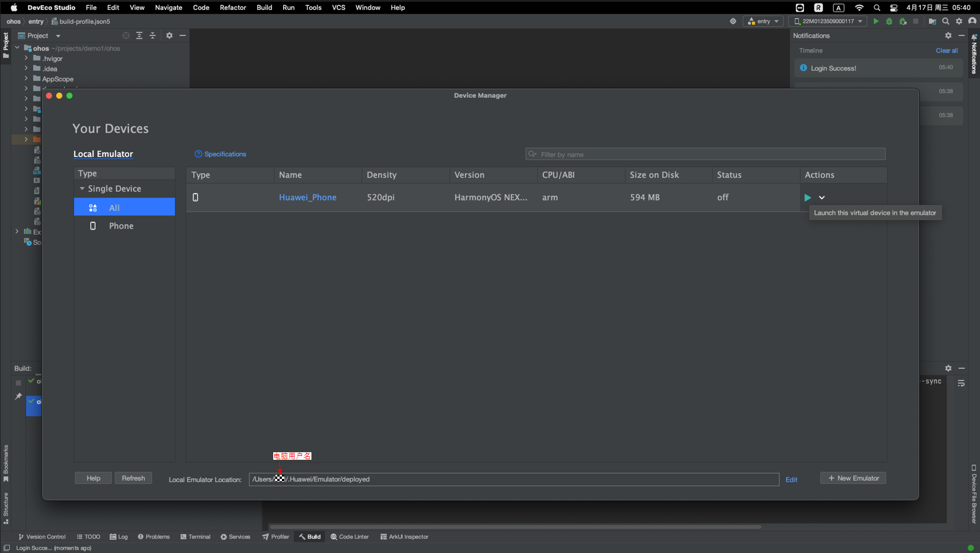Toggle the Bookmarks tool window sidebar tab

[x=6, y=463]
